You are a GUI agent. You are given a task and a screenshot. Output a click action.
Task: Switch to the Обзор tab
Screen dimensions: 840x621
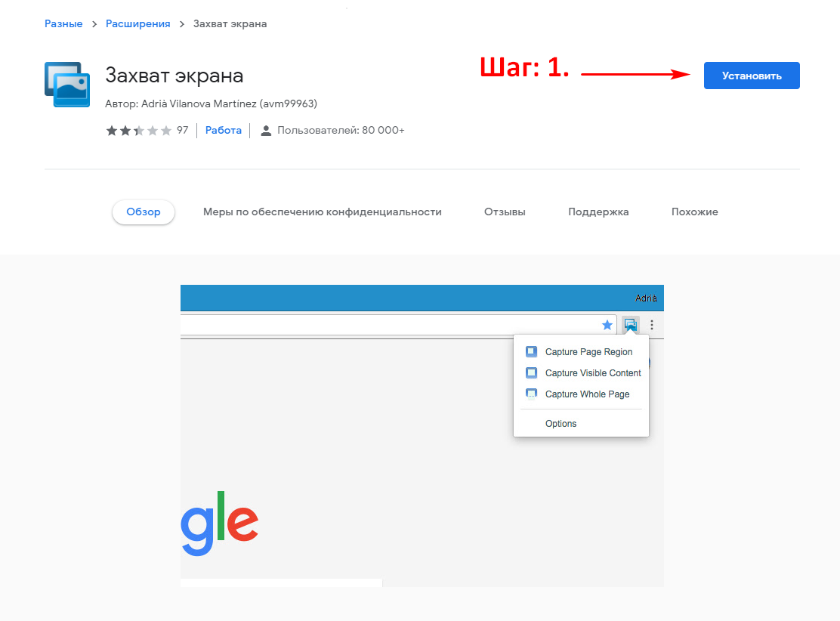click(x=143, y=212)
